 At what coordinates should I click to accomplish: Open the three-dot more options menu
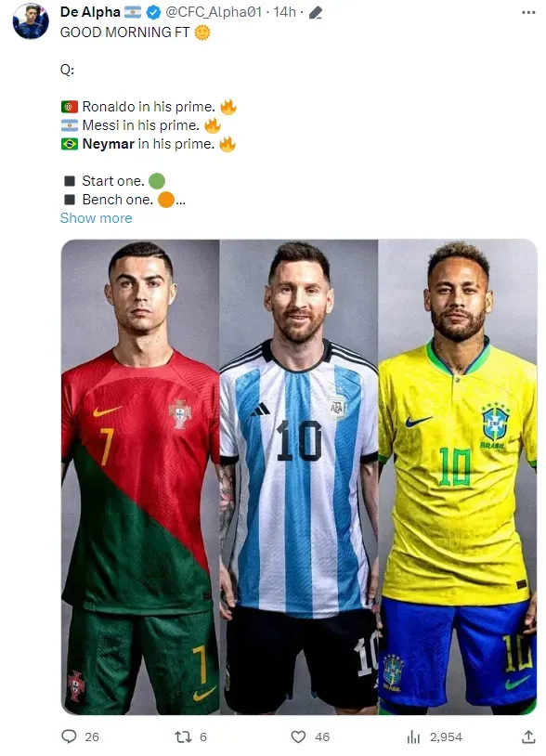[528, 12]
